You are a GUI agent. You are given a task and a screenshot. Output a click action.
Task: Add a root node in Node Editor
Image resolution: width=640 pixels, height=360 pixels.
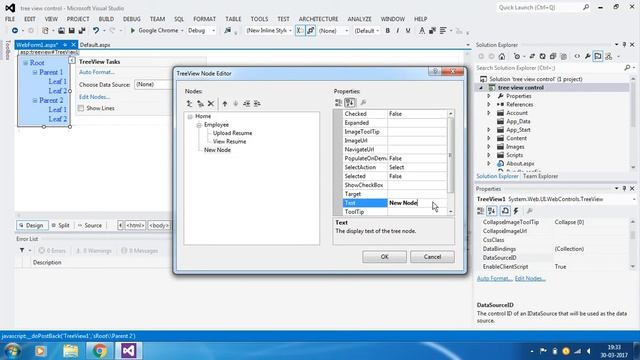tap(189, 104)
